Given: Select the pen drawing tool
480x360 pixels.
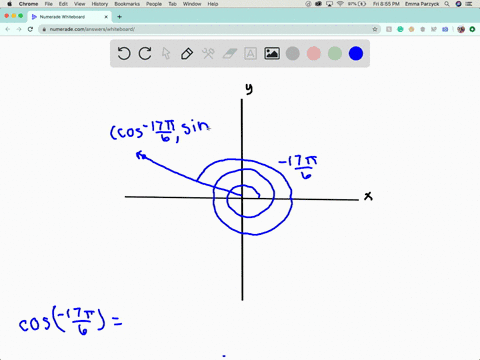Looking at the screenshot, I should pos(187,53).
